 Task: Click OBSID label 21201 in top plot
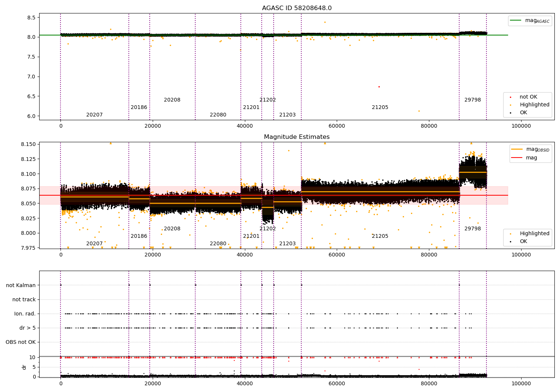tap(251, 108)
